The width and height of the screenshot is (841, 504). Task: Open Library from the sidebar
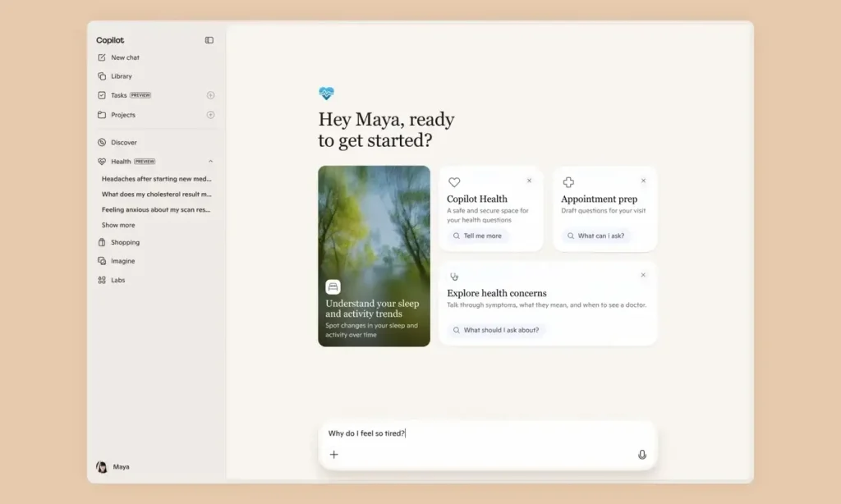point(122,76)
